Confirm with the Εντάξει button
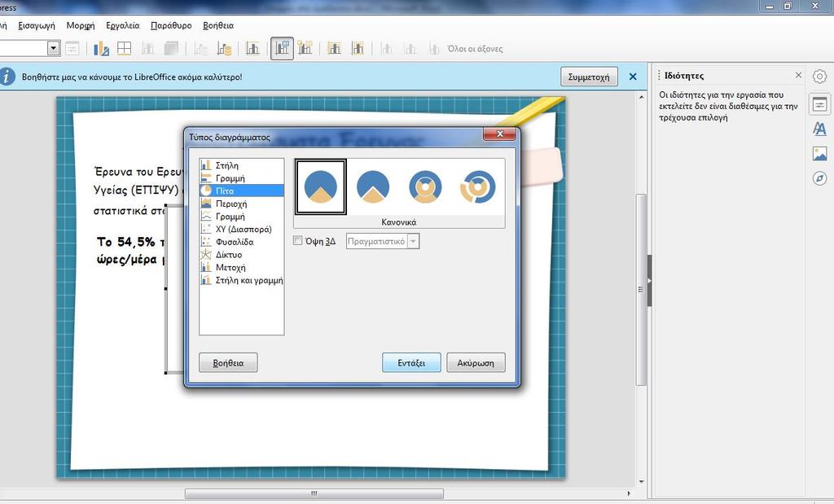The width and height of the screenshot is (834, 504). point(411,362)
